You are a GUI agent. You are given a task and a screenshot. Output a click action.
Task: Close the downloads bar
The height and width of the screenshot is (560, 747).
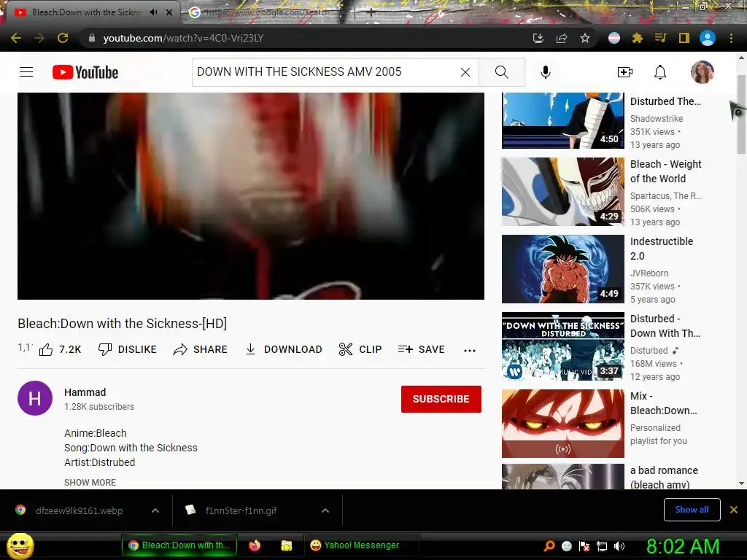(734, 510)
